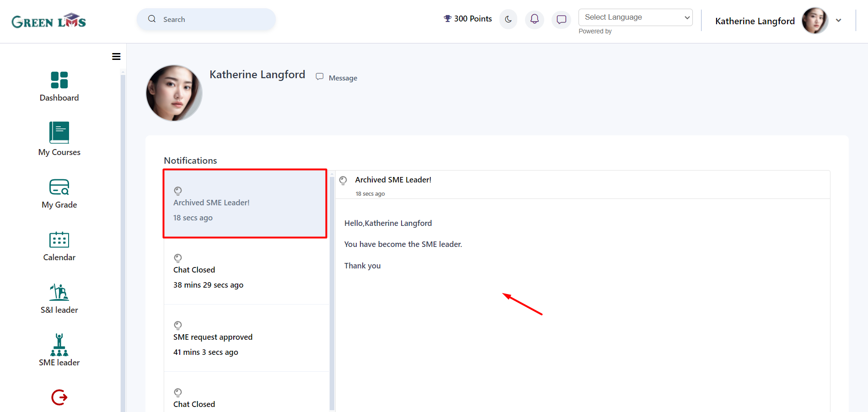Click the Notifications heading
The height and width of the screenshot is (412, 868).
[x=190, y=161]
